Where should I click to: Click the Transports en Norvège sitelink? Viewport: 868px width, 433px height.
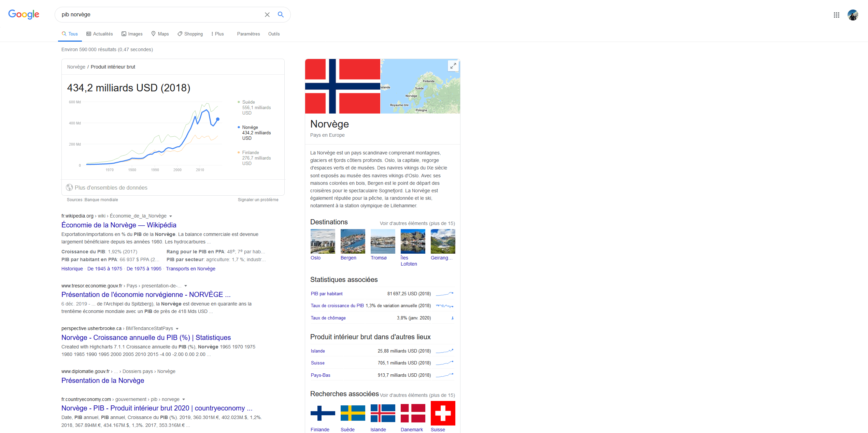(190, 269)
